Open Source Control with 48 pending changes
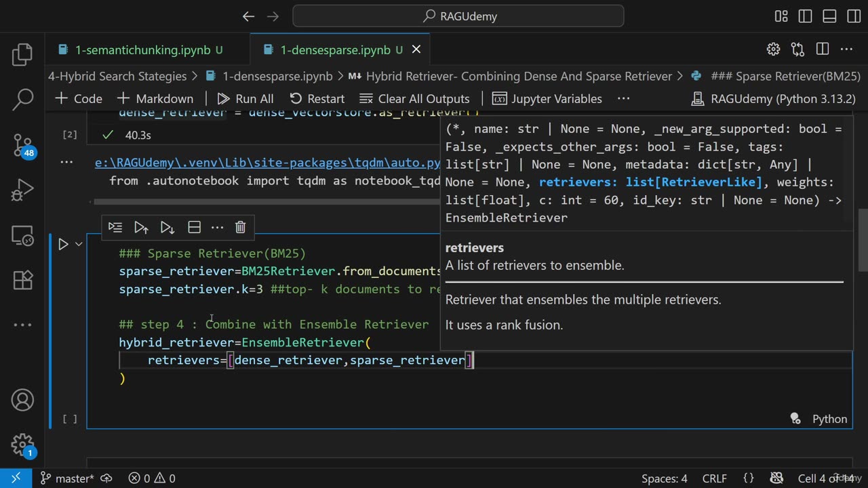 coord(22,145)
